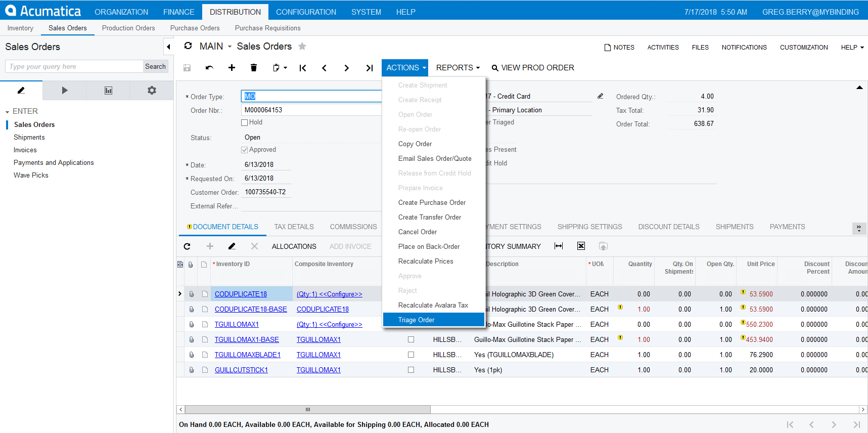Go to the last record
868x433 pixels.
click(x=370, y=68)
